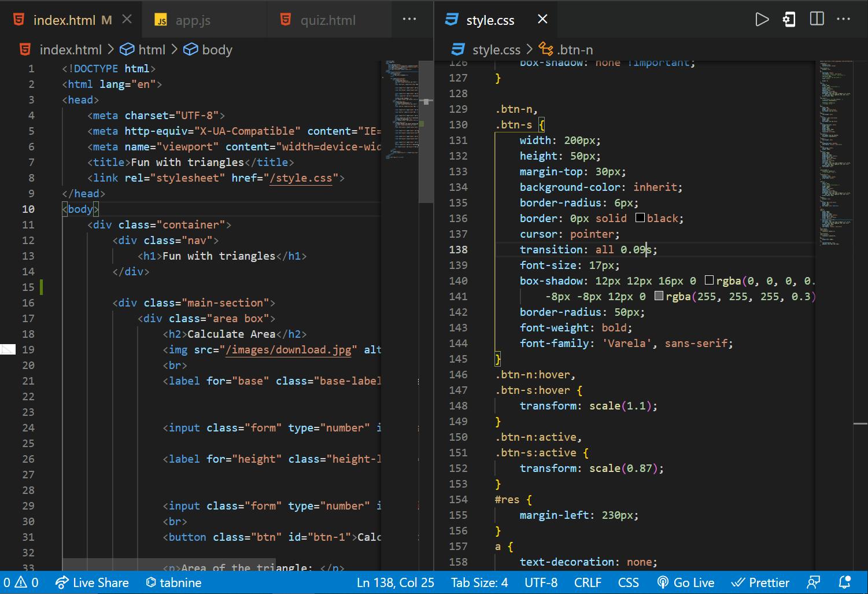Screen dimensions: 868x594
Task: Open the app.js tab
Action: click(x=193, y=20)
